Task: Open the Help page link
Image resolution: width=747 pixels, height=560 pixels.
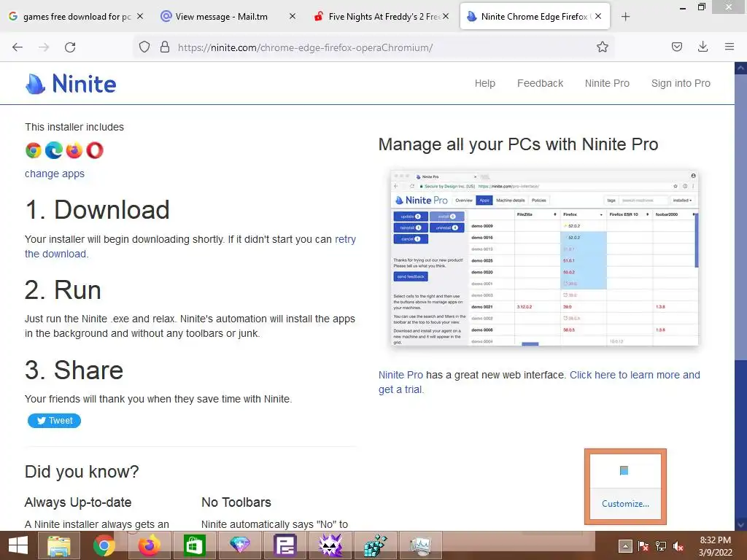Action: click(485, 83)
